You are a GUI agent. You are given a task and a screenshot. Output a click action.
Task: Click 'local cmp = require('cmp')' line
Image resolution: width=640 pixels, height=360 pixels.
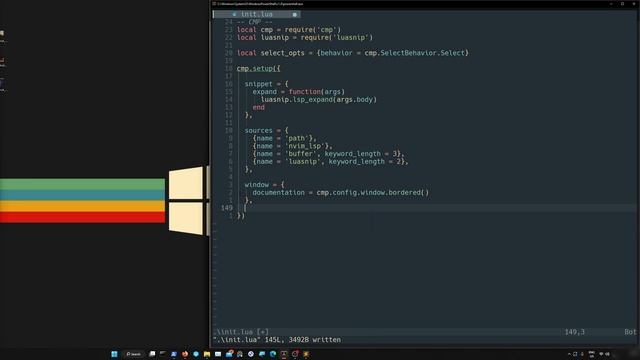pyautogui.click(x=289, y=30)
